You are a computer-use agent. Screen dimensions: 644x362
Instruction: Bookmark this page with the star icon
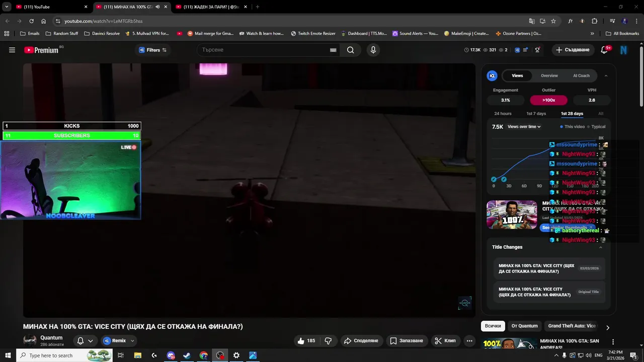click(553, 21)
